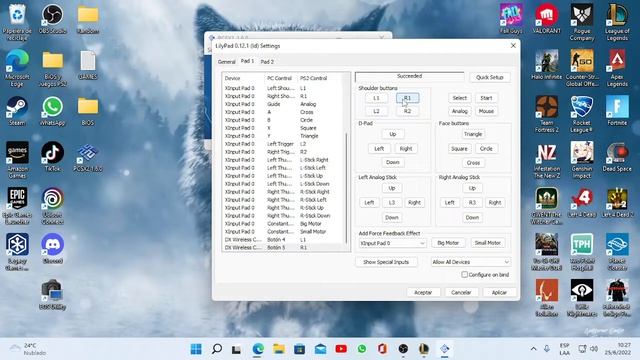Bind the L3 left stick button

(392, 202)
